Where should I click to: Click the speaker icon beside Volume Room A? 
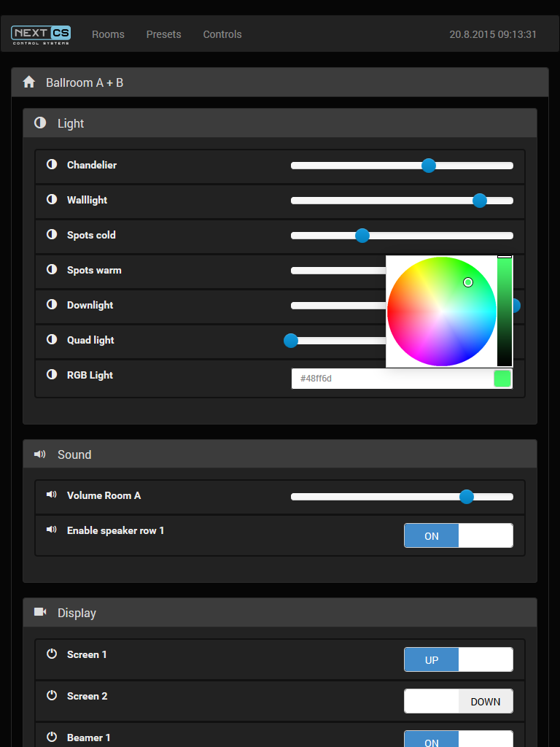coord(52,495)
